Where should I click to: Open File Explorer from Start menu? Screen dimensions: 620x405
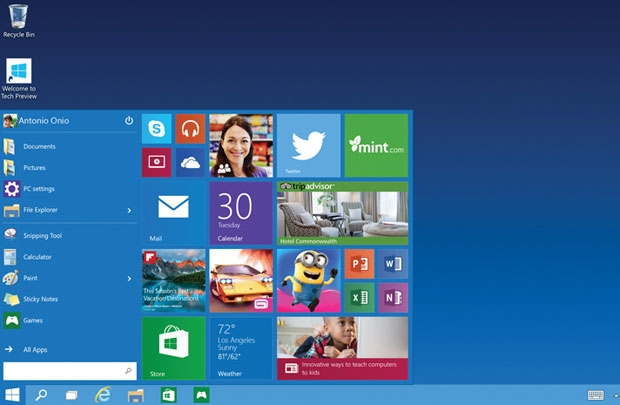coord(69,210)
